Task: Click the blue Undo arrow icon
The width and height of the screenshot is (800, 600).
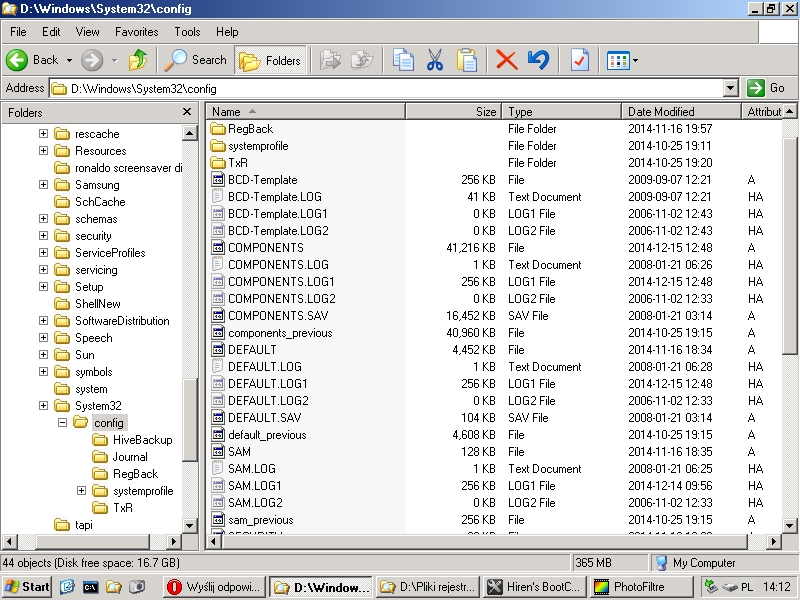Action: tap(539, 60)
